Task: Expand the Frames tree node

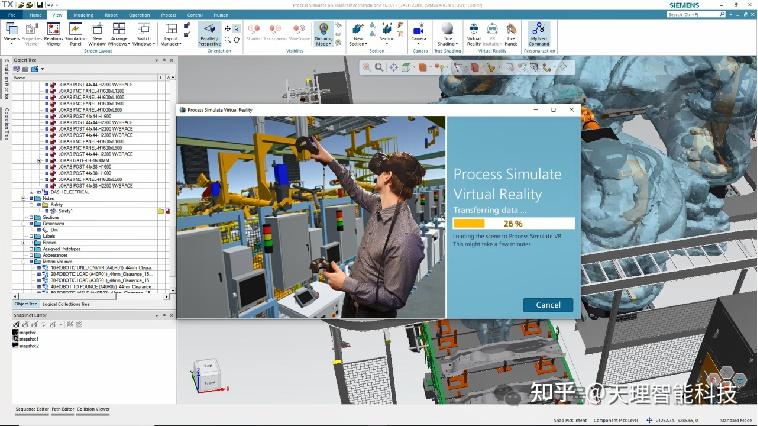Action: tap(23, 243)
